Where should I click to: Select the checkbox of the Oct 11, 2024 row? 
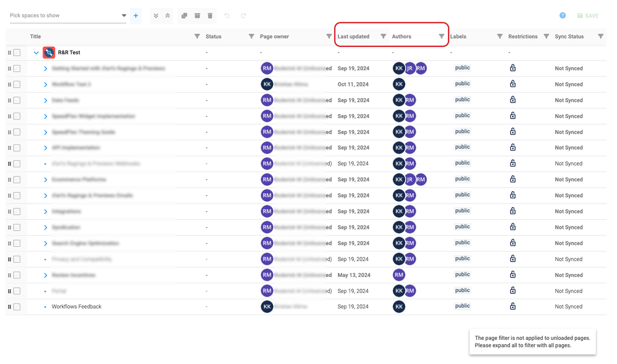click(x=17, y=84)
